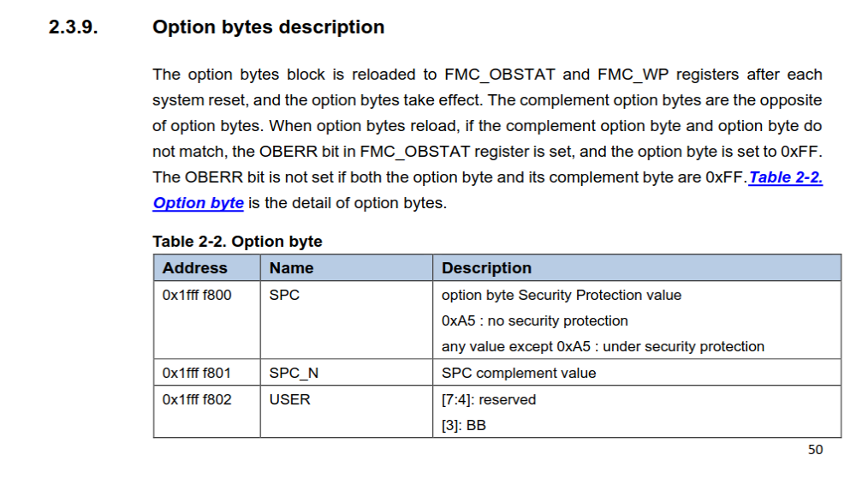
Task: Click 'option byte Security Protection value' text
Action: 562,295
